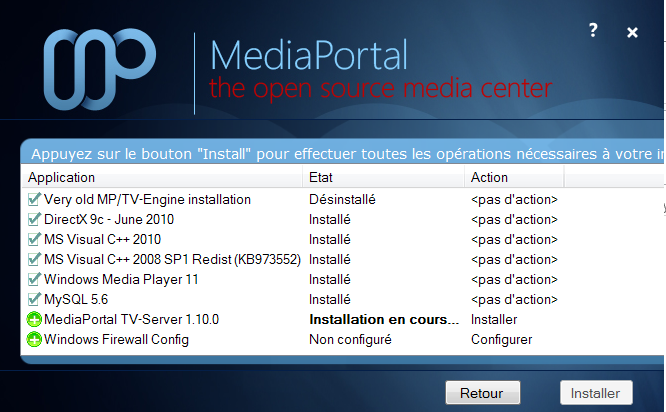Click '<pas d'action>' for Windows Media Player 11

[x=514, y=279]
